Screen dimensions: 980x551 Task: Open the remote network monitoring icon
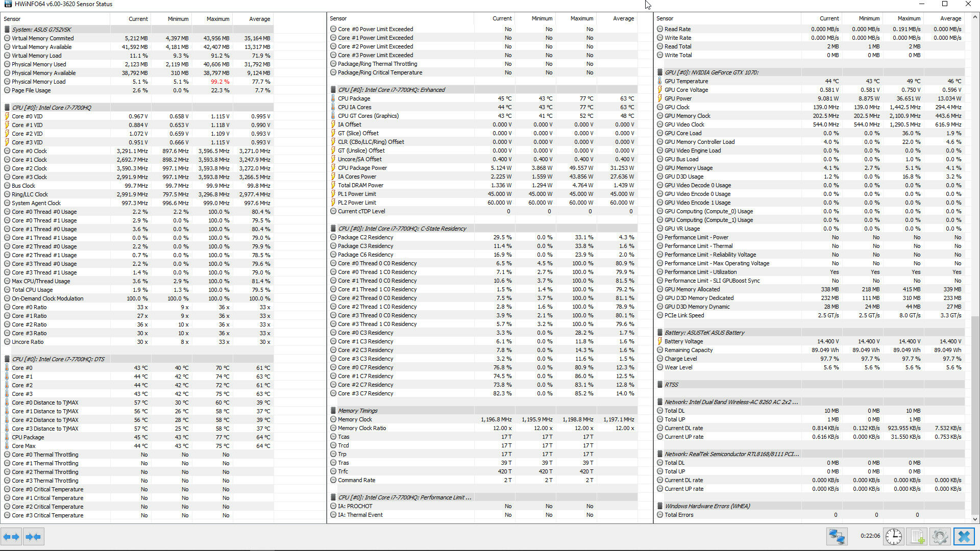tap(837, 537)
